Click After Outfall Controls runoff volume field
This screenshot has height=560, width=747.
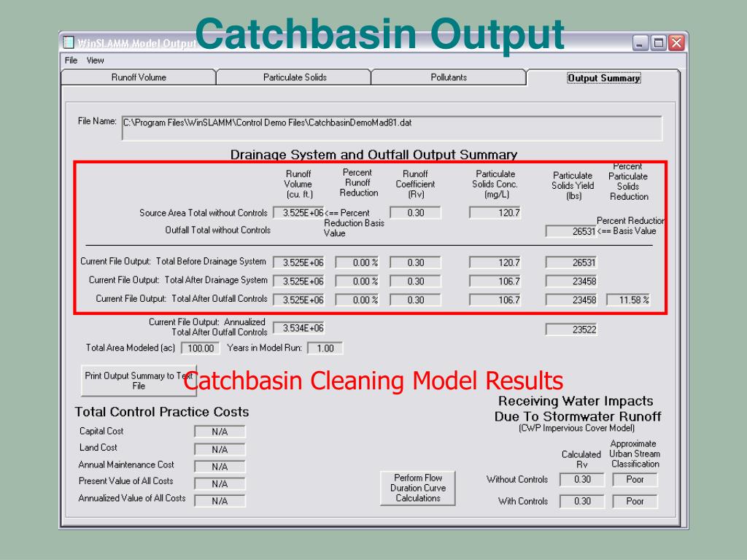tap(298, 300)
